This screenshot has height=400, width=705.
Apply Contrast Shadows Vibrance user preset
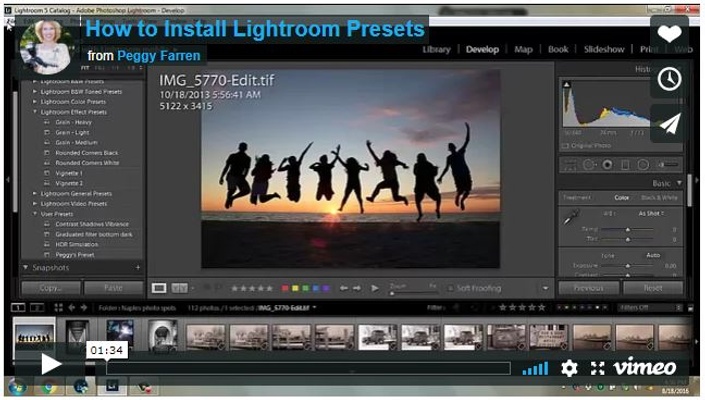pyautogui.click(x=92, y=224)
